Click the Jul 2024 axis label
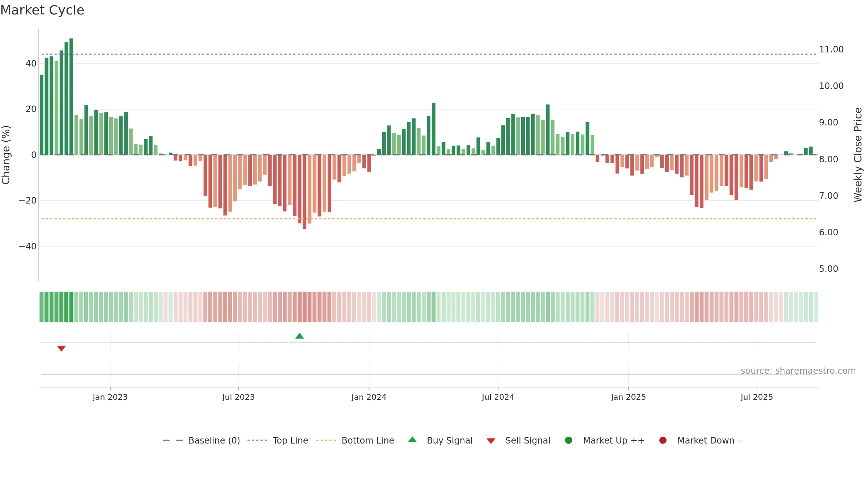 point(498,397)
